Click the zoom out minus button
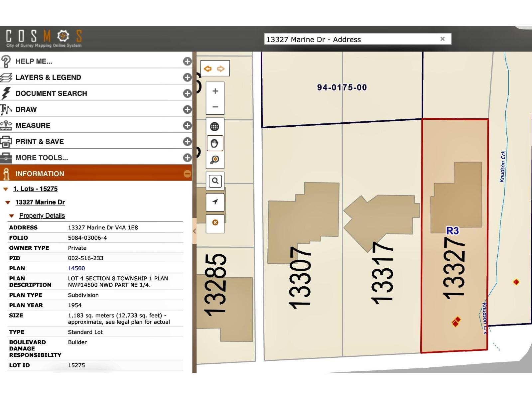Image resolution: width=532 pixels, height=399 pixels. (x=215, y=107)
